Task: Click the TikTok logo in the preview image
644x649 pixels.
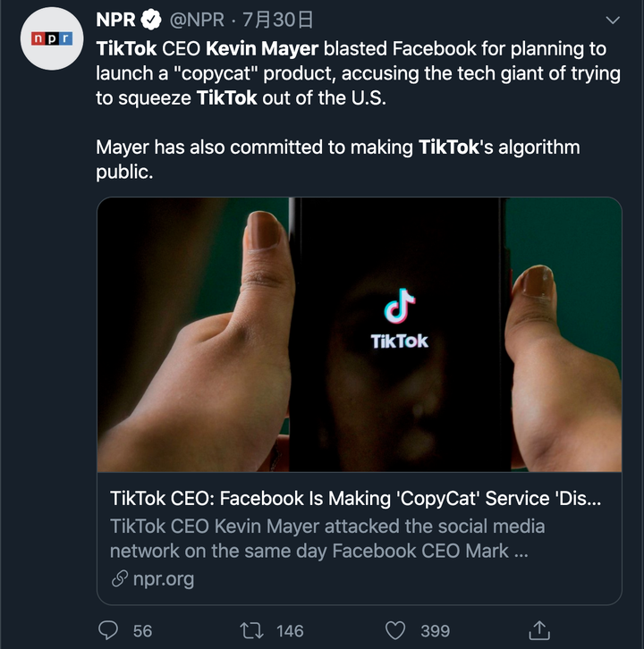Action: pos(400,317)
